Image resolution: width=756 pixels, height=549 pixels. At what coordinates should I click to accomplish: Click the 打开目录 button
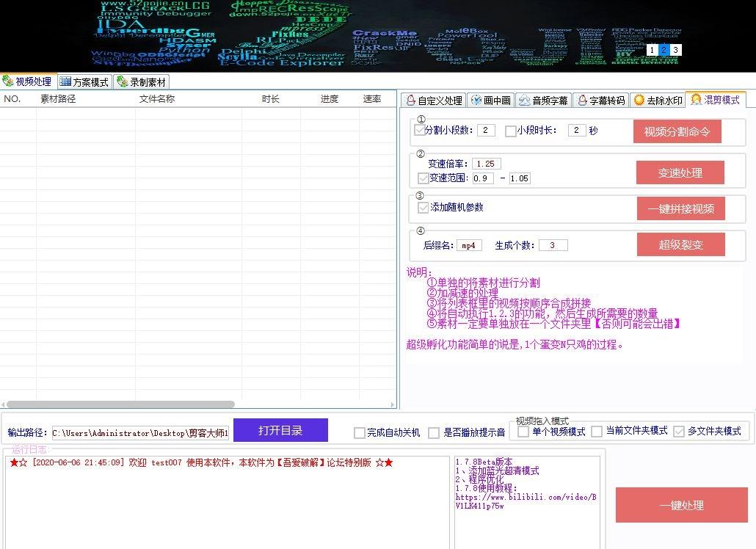[280, 430]
